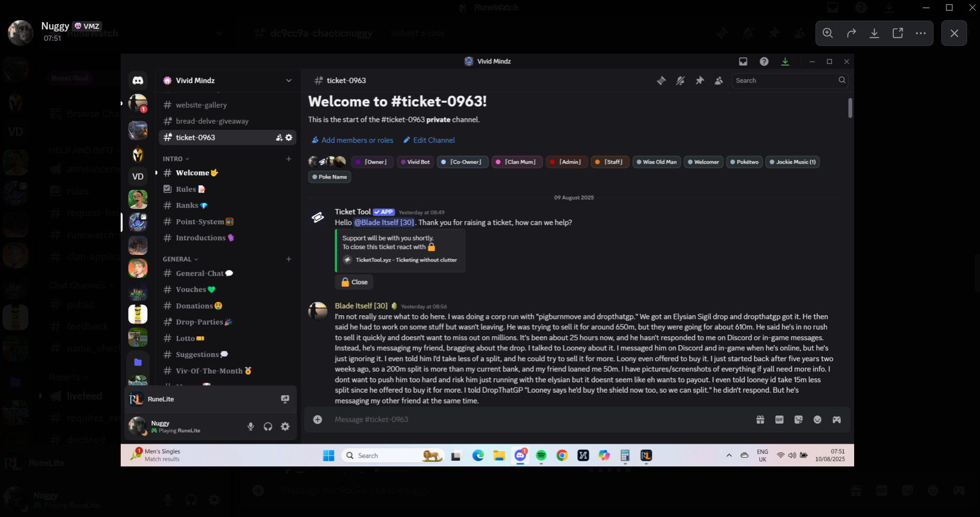Open the bread-delve-giveaway channel

(x=227, y=121)
